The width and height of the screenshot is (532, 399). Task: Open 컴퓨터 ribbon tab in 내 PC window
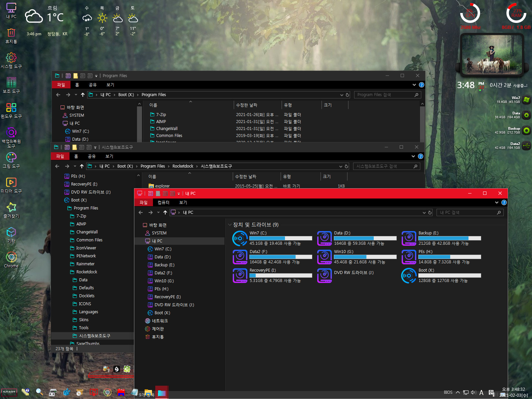pos(163,202)
